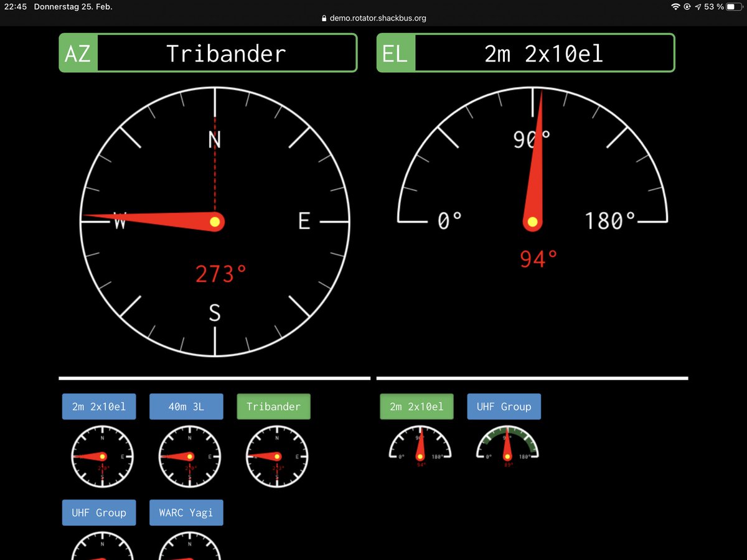Click the mini compass under WARC Yagi
This screenshot has width=747, height=560.
click(189, 546)
